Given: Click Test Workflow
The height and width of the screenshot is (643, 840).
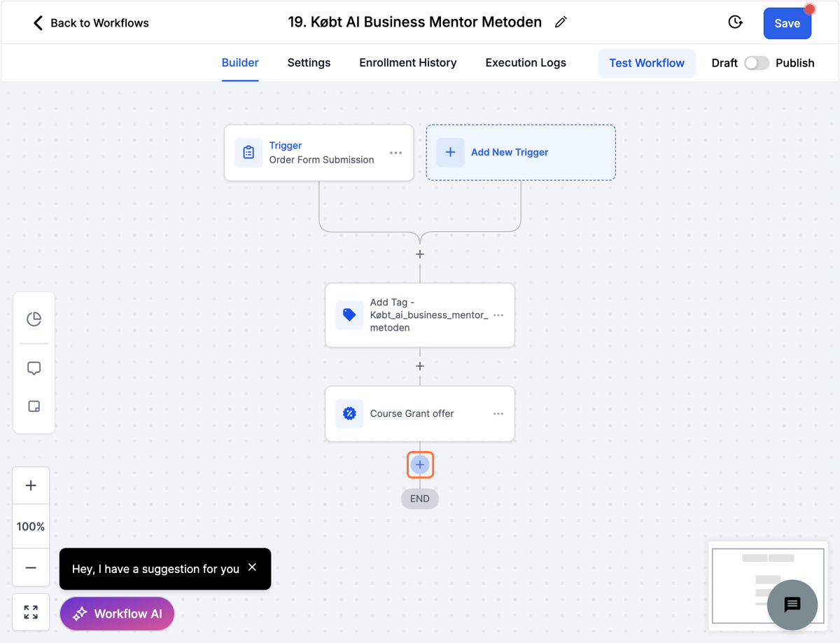Looking at the screenshot, I should pyautogui.click(x=647, y=63).
